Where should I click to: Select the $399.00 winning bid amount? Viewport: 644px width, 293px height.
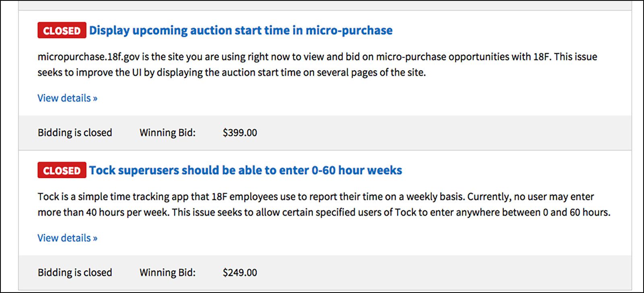(239, 133)
